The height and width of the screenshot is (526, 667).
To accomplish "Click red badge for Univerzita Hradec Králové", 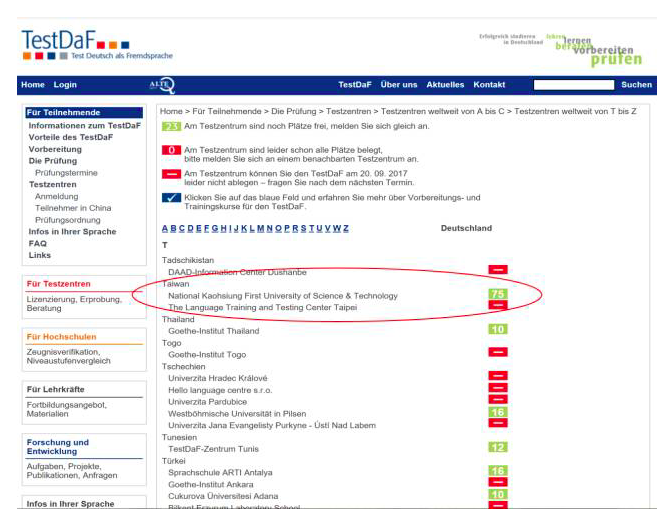I will pyautogui.click(x=498, y=376).
